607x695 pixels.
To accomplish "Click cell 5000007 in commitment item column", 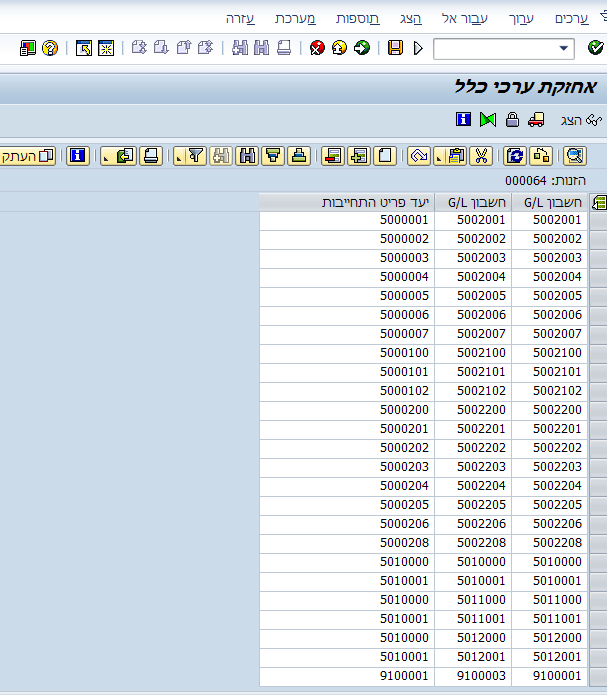I will 347,334.
